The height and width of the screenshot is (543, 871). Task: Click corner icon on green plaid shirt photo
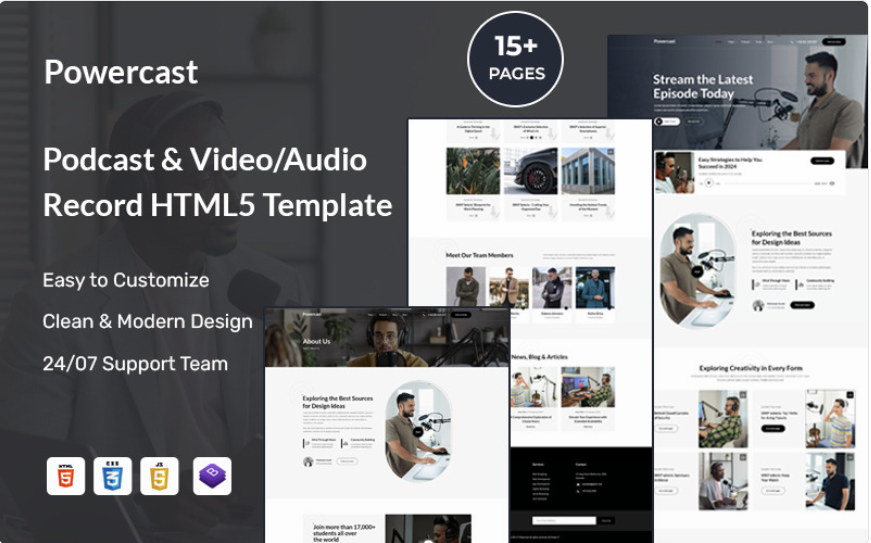click(743, 395)
